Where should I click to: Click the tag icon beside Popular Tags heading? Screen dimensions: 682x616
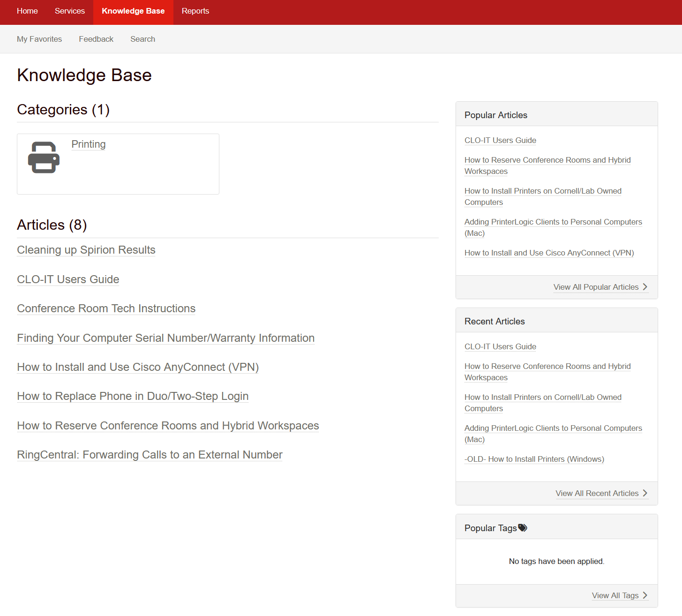click(523, 527)
